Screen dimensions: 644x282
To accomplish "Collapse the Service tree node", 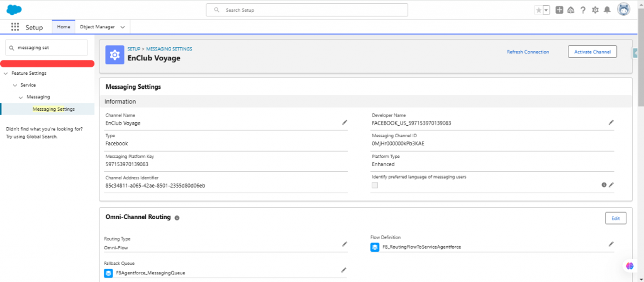I will pos(15,85).
